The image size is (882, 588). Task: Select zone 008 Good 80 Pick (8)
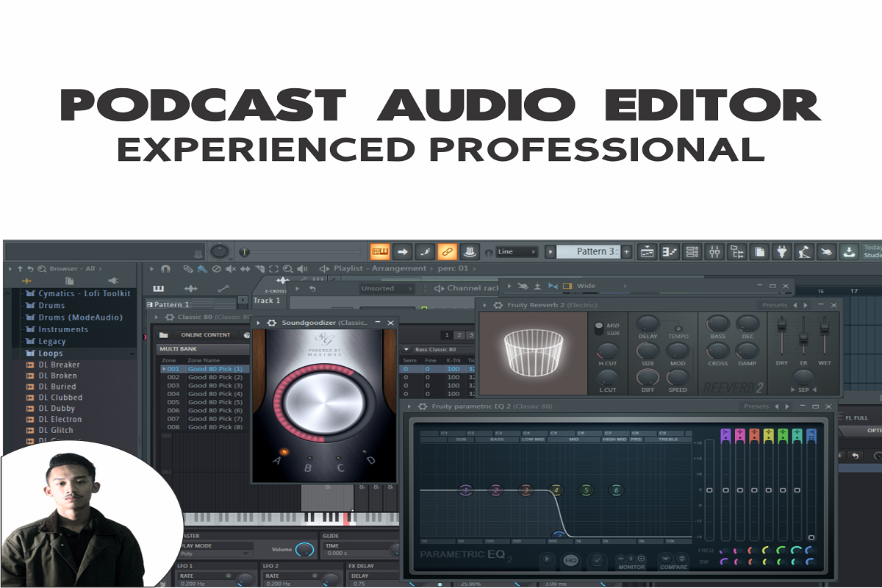[x=204, y=427]
